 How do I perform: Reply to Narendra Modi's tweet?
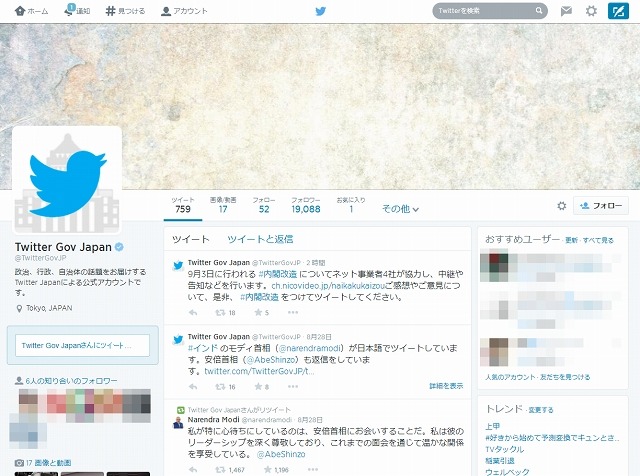pos(193,470)
